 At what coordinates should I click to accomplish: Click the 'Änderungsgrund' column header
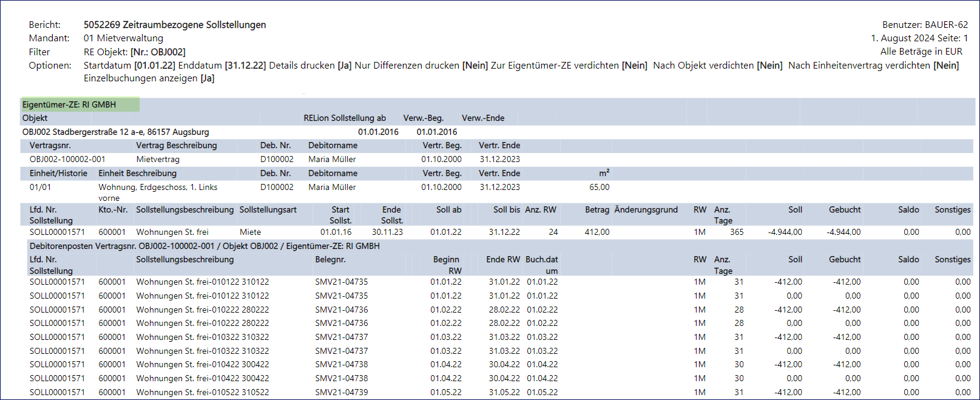pos(646,209)
